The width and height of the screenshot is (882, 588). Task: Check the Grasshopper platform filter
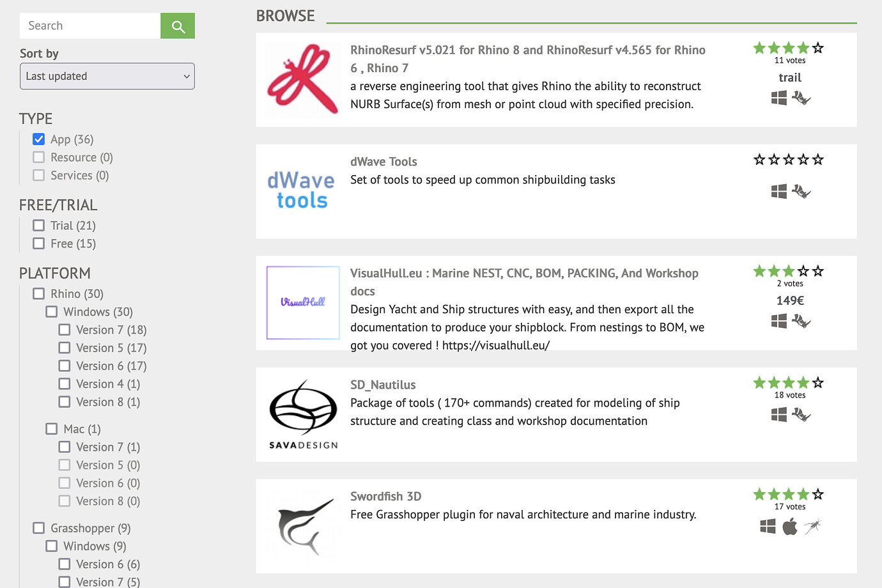click(x=38, y=528)
